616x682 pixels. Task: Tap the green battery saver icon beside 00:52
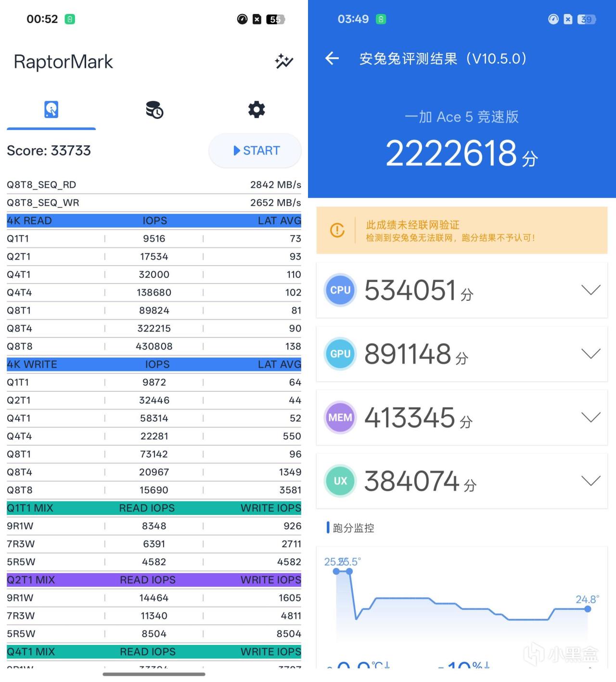(x=70, y=19)
